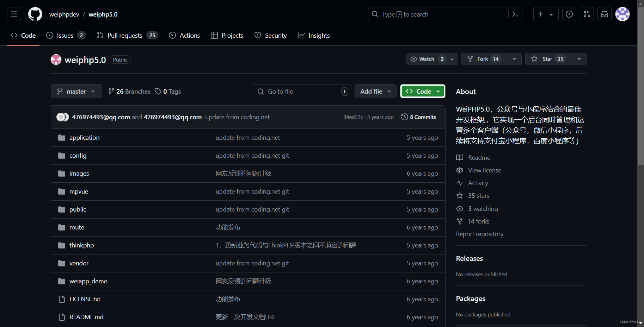Star the weiphp5.0 repository
This screenshot has width=644, height=327.
[547, 59]
